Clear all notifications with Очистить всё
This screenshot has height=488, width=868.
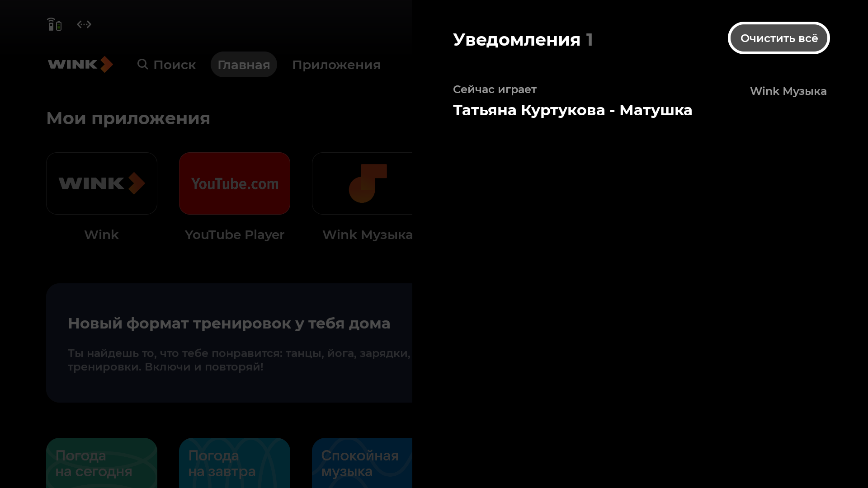click(778, 38)
